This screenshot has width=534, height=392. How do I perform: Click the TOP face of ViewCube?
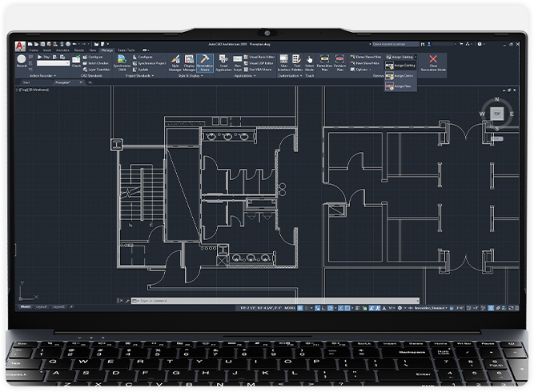click(497, 114)
